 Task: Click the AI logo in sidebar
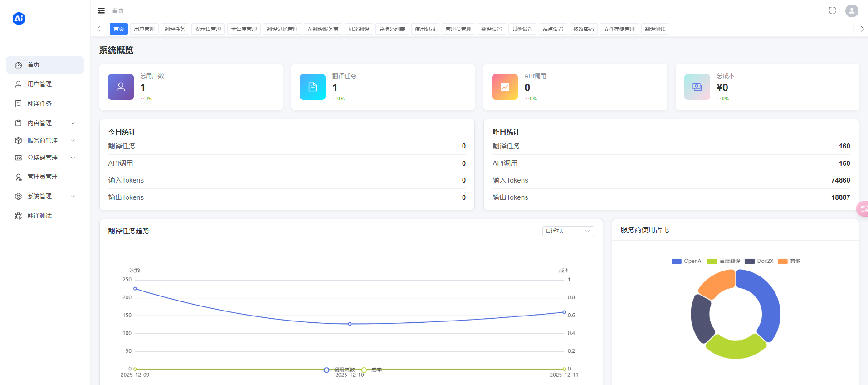tap(19, 19)
